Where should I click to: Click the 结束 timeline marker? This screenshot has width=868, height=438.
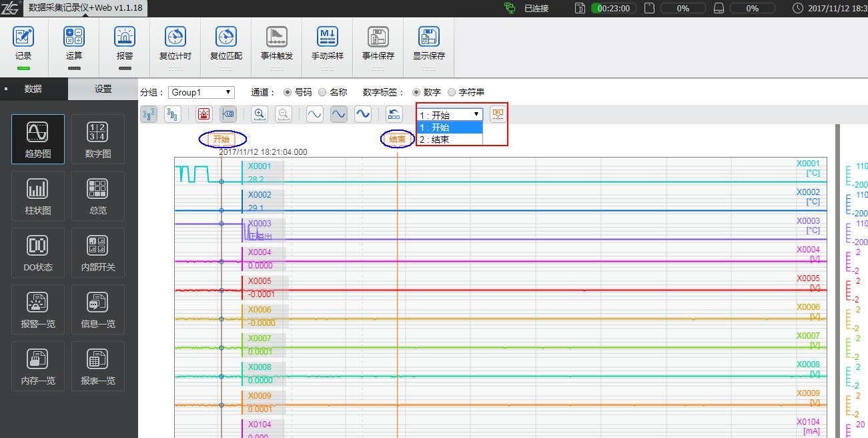coord(398,140)
